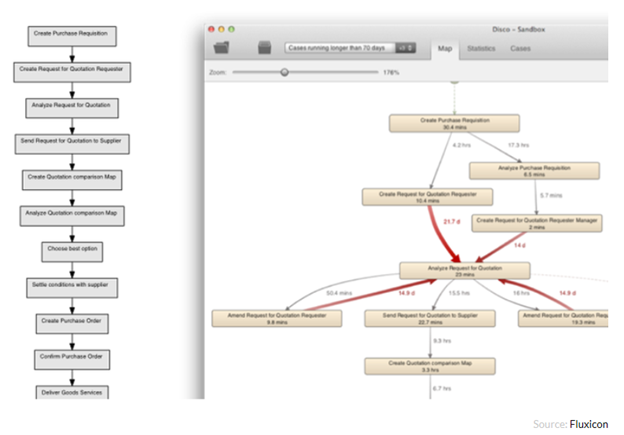Click the 9.3 hrs path label
624x435 pixels.
click(442, 341)
